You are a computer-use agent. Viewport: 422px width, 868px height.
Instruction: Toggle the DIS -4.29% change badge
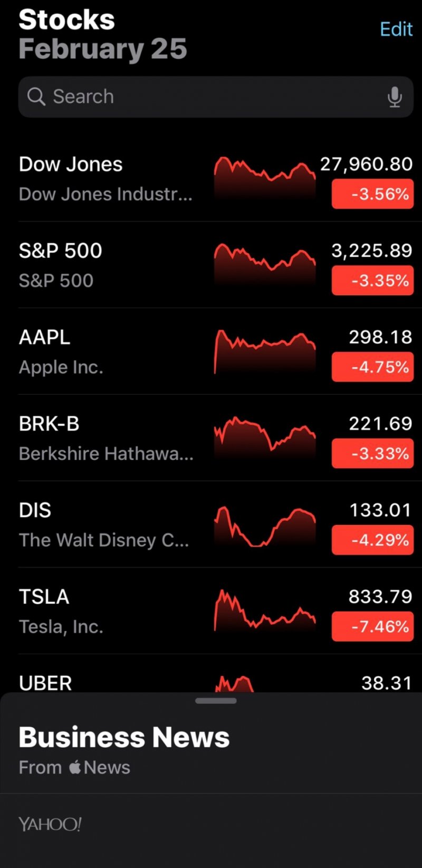(x=372, y=540)
